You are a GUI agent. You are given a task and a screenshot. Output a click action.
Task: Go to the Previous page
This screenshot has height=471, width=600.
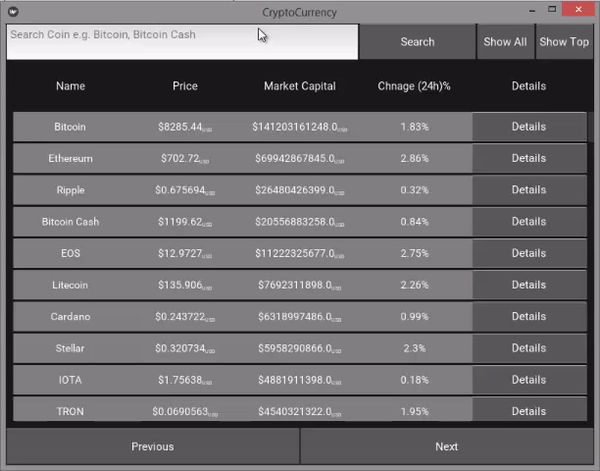tap(153, 446)
